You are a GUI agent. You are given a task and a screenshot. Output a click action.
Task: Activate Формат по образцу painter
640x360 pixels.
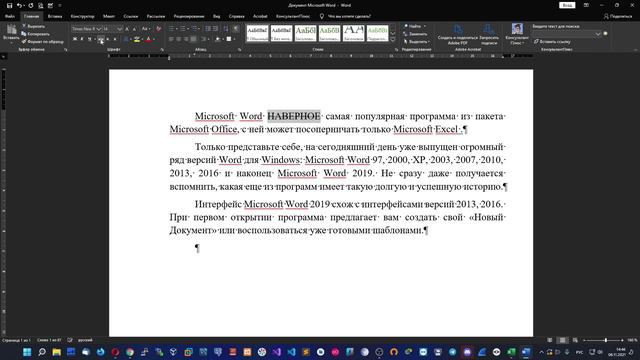(42, 42)
